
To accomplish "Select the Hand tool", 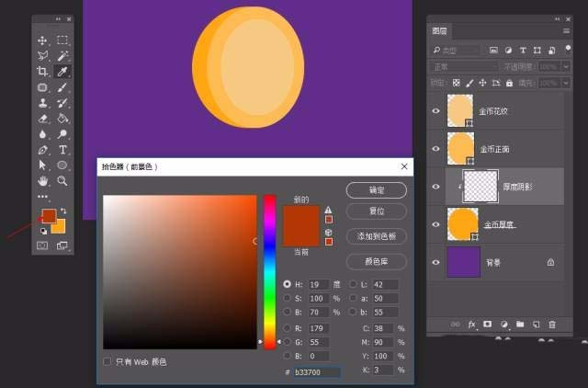I will 42,180.
